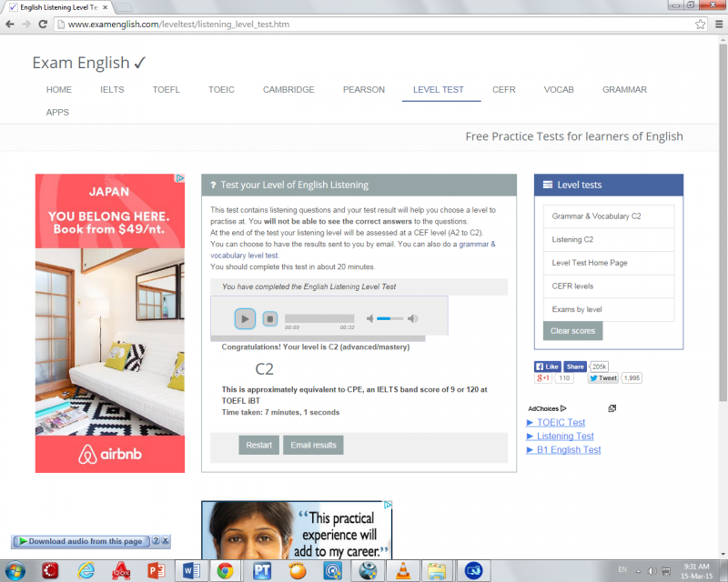Follow the grammar & vocabulary level test link

point(353,250)
